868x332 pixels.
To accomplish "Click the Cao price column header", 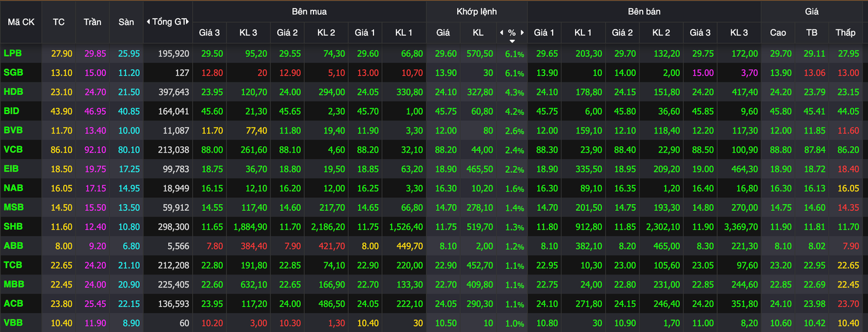I will pyautogui.click(x=778, y=32).
